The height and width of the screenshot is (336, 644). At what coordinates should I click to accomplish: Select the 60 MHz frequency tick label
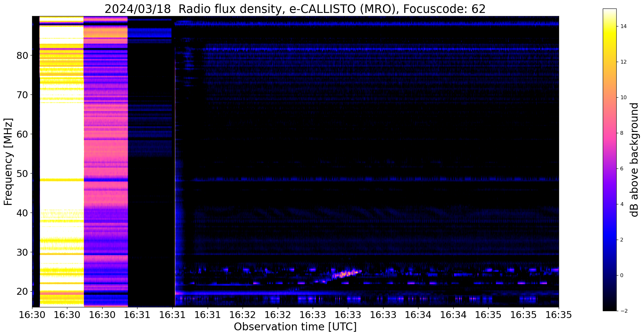tap(22, 134)
